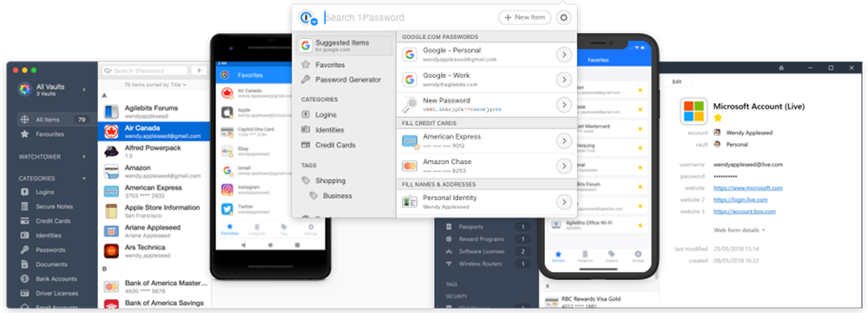Tap Favorites tab on the iPhone
The image size is (868, 313).
(558, 256)
